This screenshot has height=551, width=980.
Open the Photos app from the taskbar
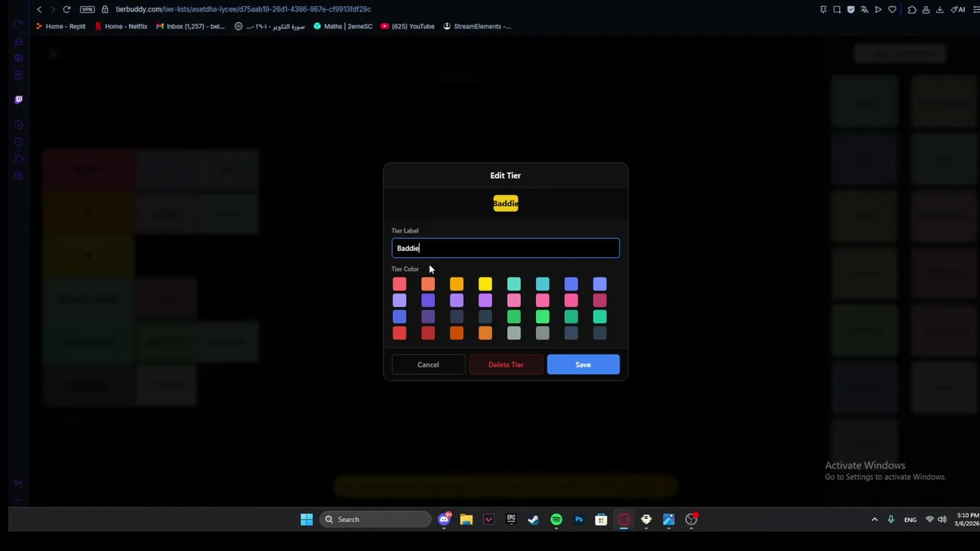pyautogui.click(x=668, y=520)
